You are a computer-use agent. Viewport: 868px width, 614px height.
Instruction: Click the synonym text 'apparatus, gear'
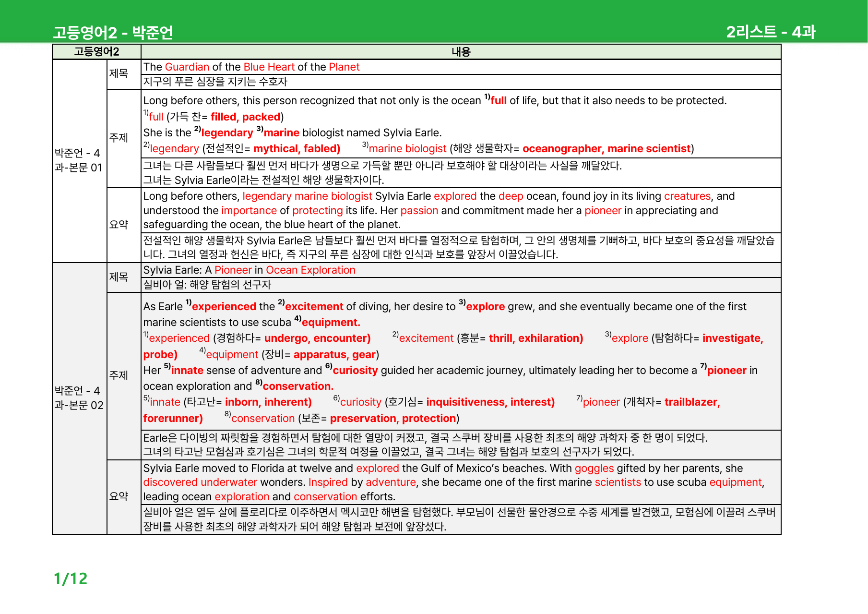point(334,354)
